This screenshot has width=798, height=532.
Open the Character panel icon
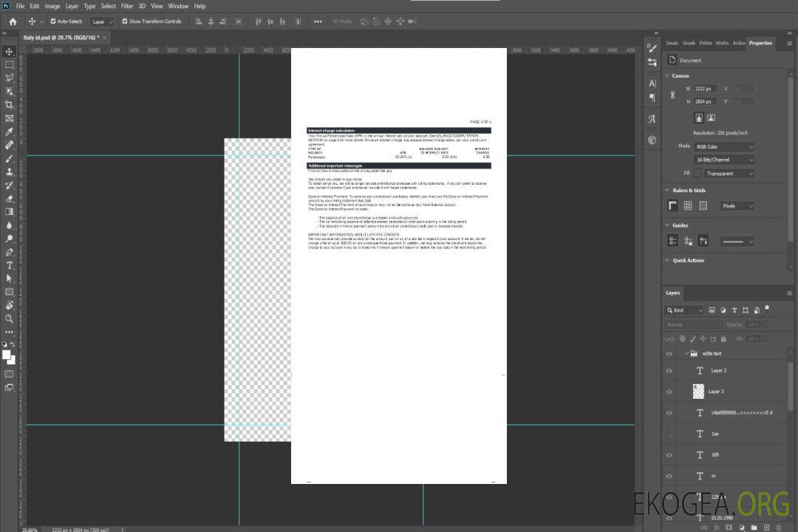click(x=652, y=83)
